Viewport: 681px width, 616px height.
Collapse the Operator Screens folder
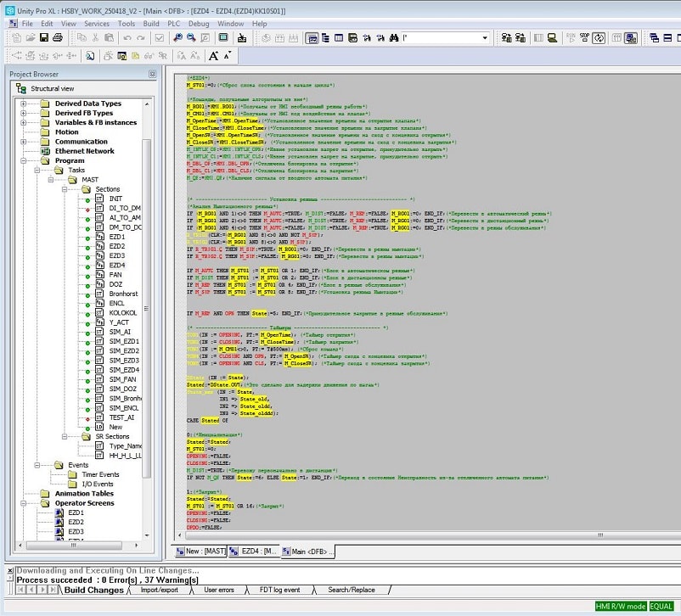click(x=24, y=503)
